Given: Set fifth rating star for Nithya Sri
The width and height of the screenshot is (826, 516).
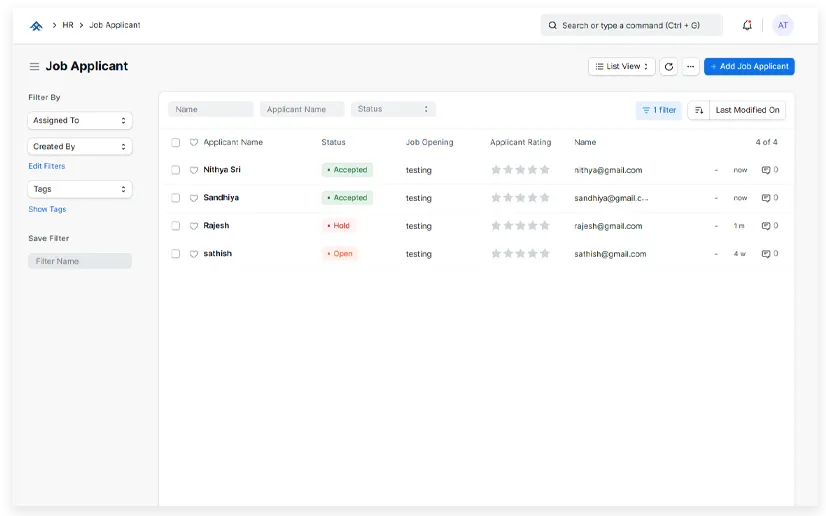Looking at the screenshot, I should 545,170.
